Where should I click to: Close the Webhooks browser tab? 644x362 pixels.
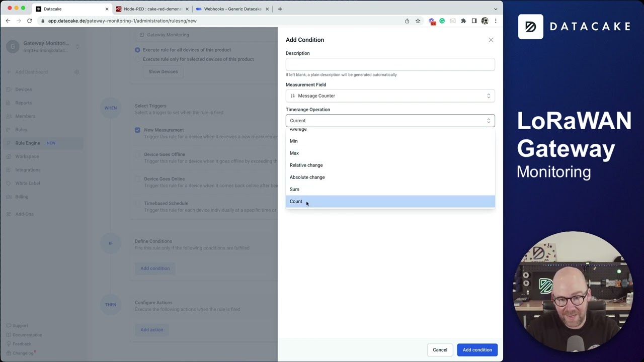coord(267,9)
